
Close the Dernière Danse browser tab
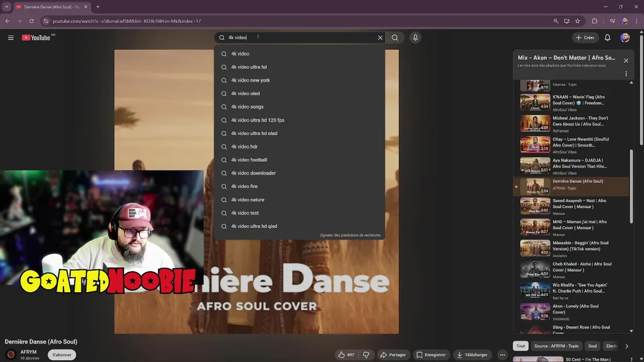point(86,7)
